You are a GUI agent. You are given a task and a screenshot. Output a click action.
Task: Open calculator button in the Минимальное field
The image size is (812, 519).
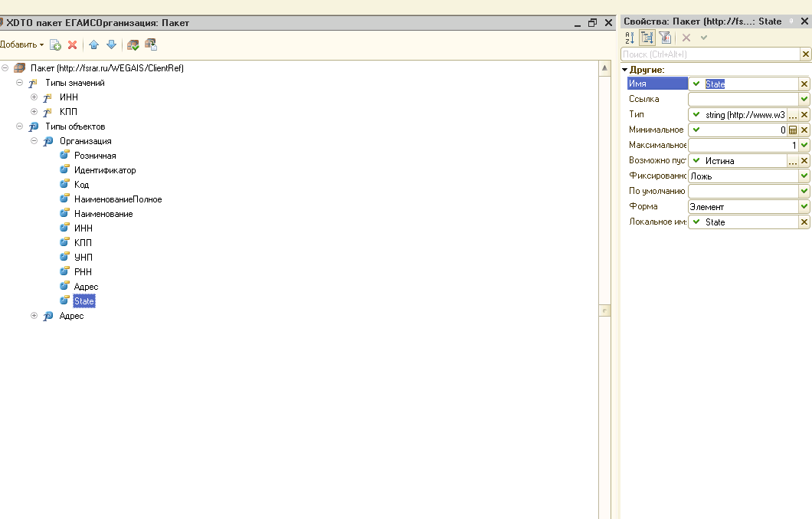[x=793, y=130]
